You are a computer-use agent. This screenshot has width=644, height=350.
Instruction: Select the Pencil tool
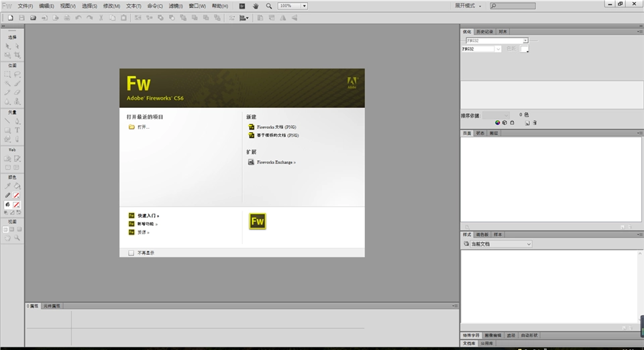8,93
